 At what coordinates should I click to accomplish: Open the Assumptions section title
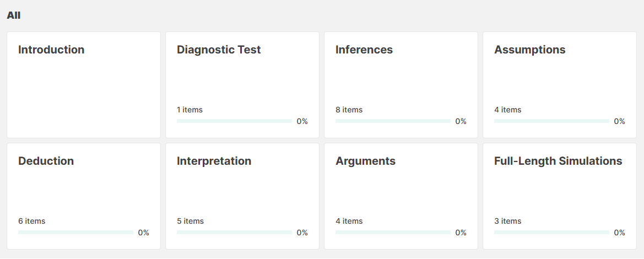pyautogui.click(x=529, y=50)
